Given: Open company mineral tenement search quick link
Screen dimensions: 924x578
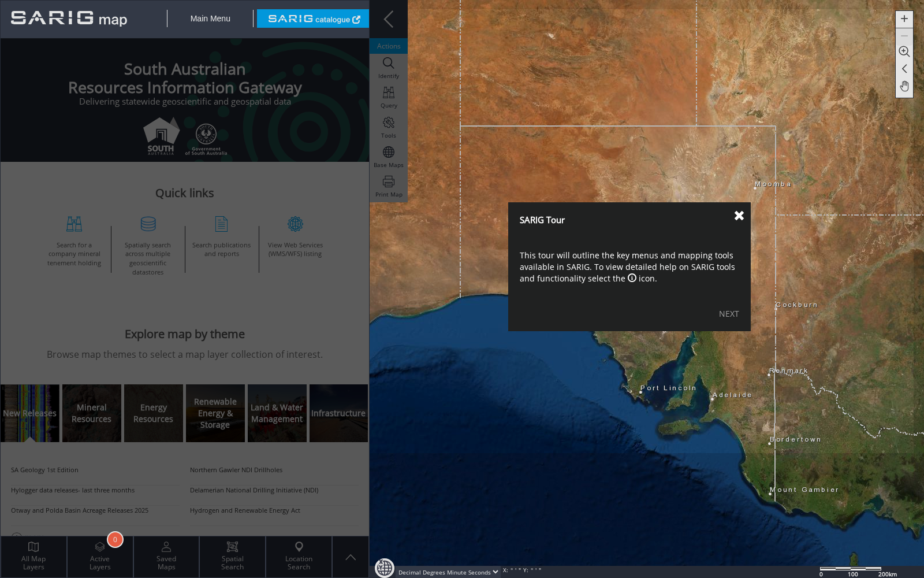Looking at the screenshot, I should coord(74,241).
